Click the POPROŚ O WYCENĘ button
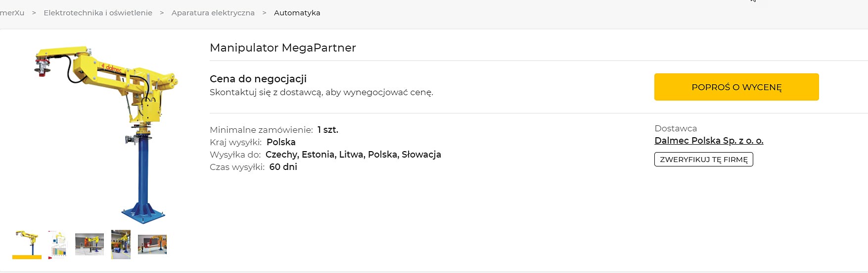Screen dimensions: 868x273 pyautogui.click(x=736, y=87)
